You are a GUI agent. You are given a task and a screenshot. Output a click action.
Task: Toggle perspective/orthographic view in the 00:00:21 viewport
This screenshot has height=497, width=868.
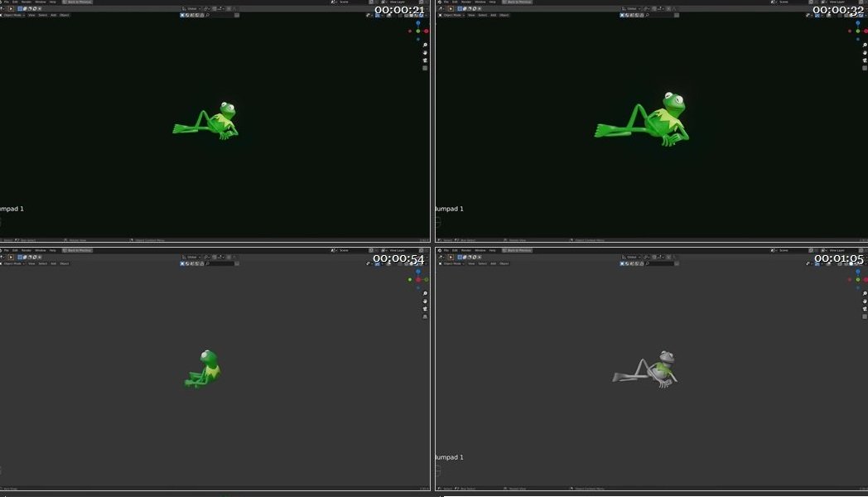425,68
